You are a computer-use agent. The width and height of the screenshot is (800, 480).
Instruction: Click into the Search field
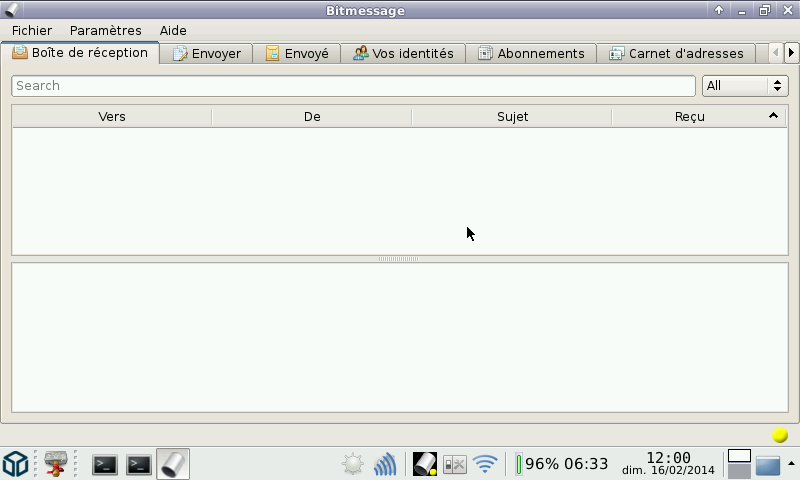[353, 86]
